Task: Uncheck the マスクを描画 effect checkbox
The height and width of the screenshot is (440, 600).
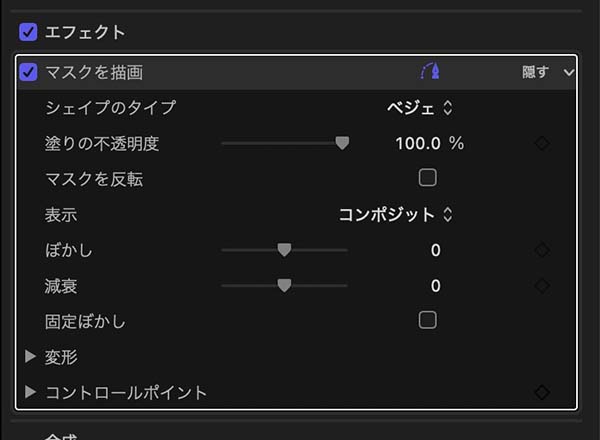Action: click(28, 72)
